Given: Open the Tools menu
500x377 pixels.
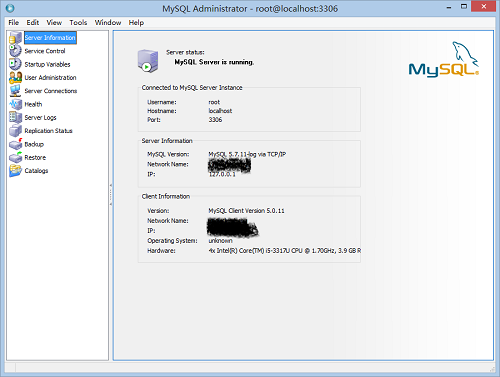Looking at the screenshot, I should click(78, 23).
